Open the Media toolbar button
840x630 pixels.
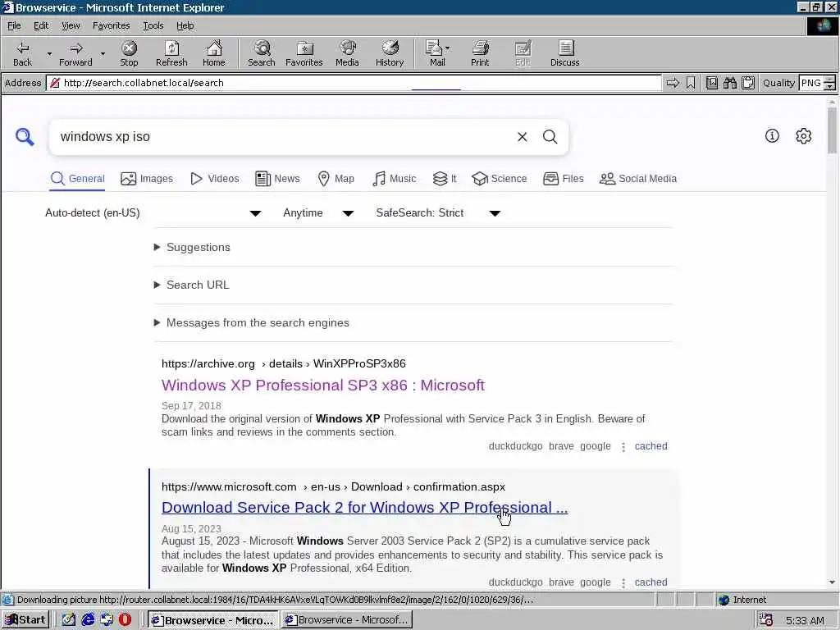(x=347, y=53)
